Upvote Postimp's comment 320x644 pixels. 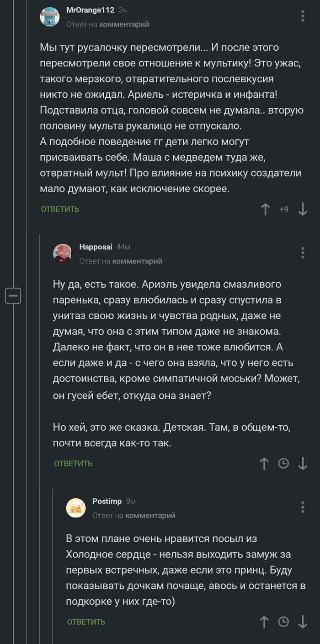point(264,622)
